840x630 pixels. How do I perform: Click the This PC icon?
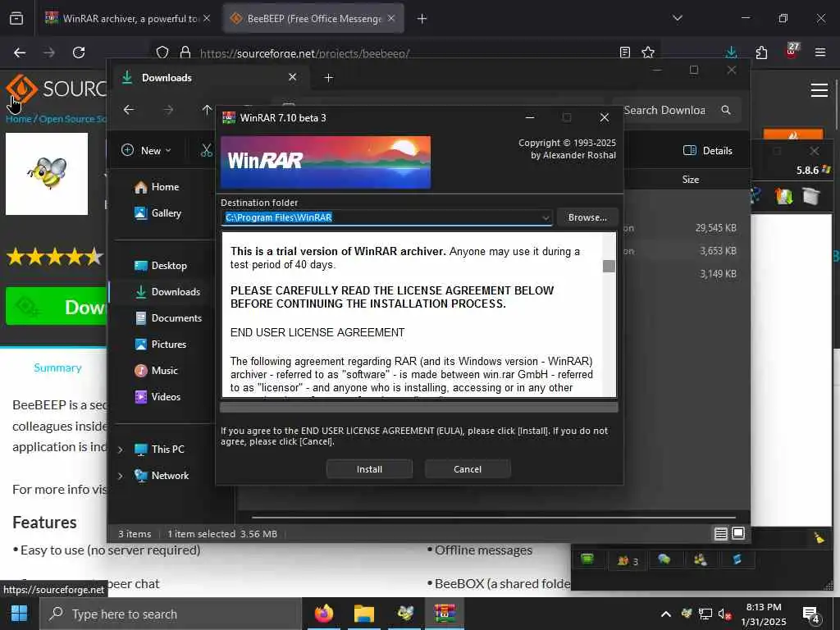click(140, 450)
